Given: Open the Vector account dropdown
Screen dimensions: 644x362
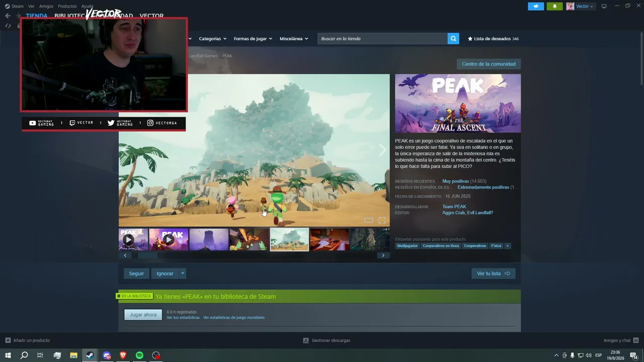Looking at the screenshot, I should coord(585,6).
